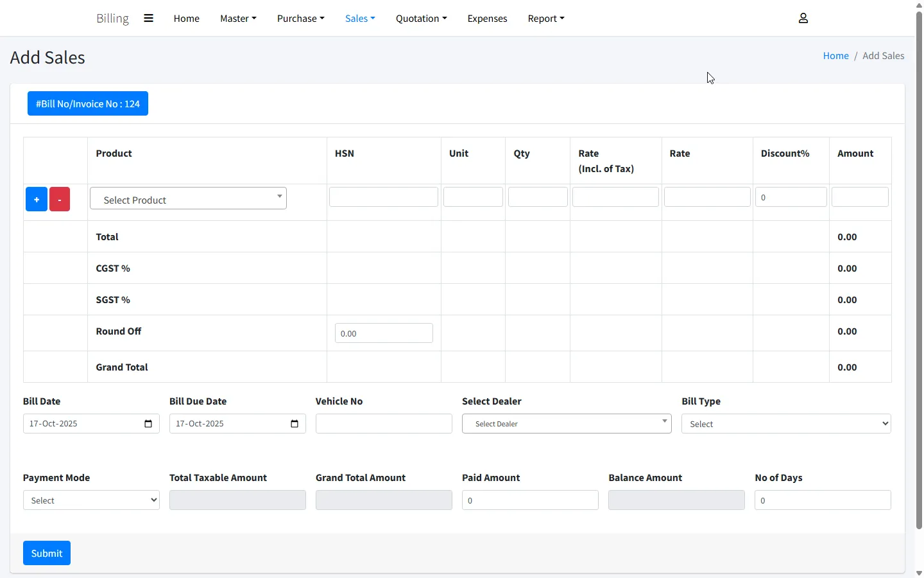924x578 pixels.
Task: Open Bill Date calendar picker icon
Action: 148,424
